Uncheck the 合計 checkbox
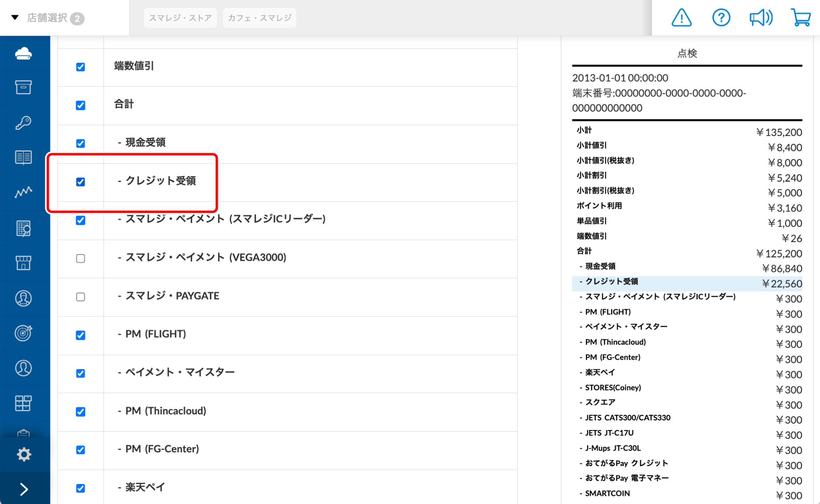820x504 pixels. [x=80, y=105]
